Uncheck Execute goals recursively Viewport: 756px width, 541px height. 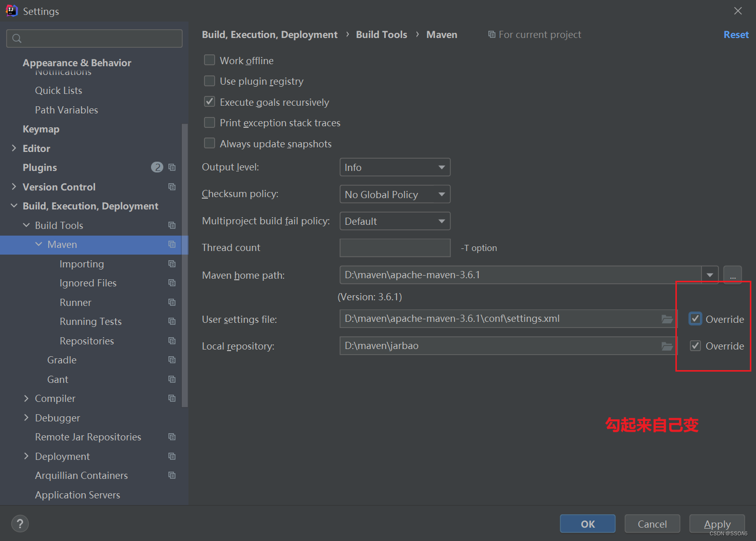tap(210, 102)
